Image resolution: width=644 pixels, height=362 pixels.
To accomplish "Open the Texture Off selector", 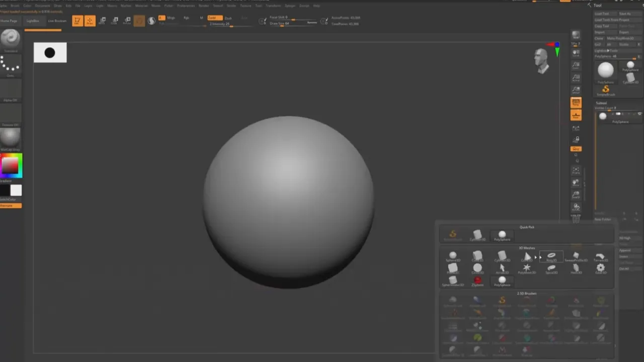I will pyautogui.click(x=10, y=115).
